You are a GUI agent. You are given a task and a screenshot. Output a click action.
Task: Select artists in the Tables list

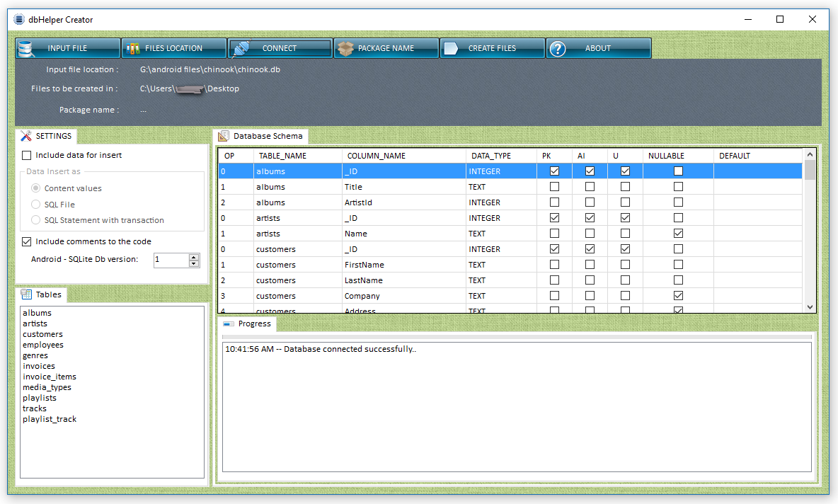pos(35,324)
